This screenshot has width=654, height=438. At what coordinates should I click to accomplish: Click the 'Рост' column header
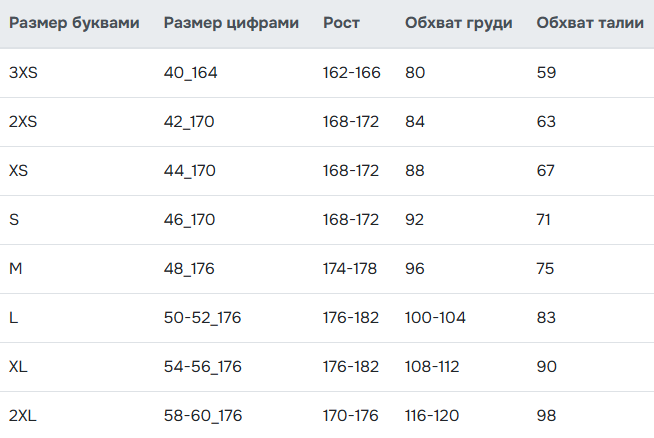click(x=341, y=23)
